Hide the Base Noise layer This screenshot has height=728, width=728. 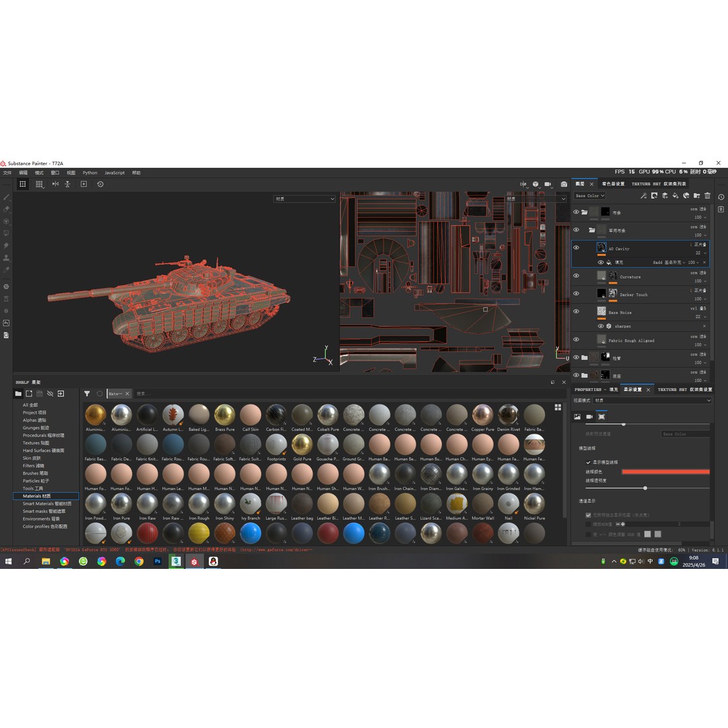[x=576, y=311]
